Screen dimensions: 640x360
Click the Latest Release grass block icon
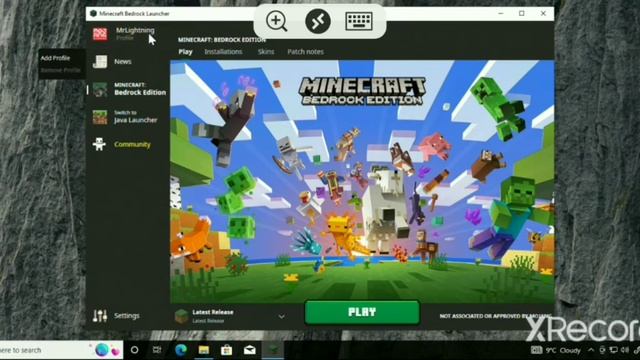(182, 316)
